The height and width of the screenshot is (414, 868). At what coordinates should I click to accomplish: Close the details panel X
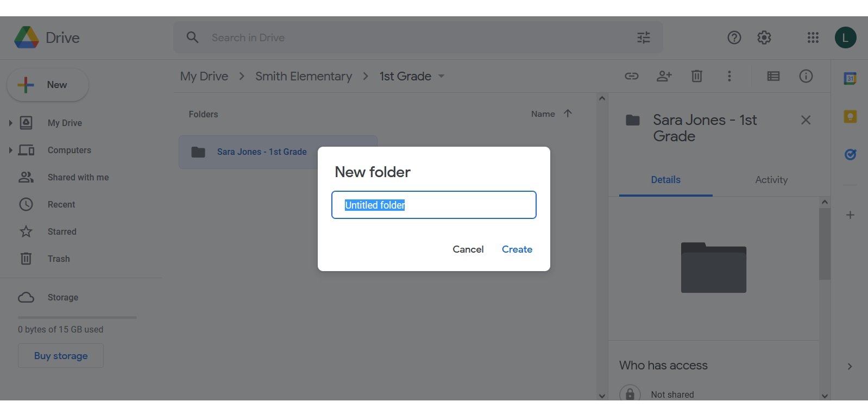coord(806,120)
